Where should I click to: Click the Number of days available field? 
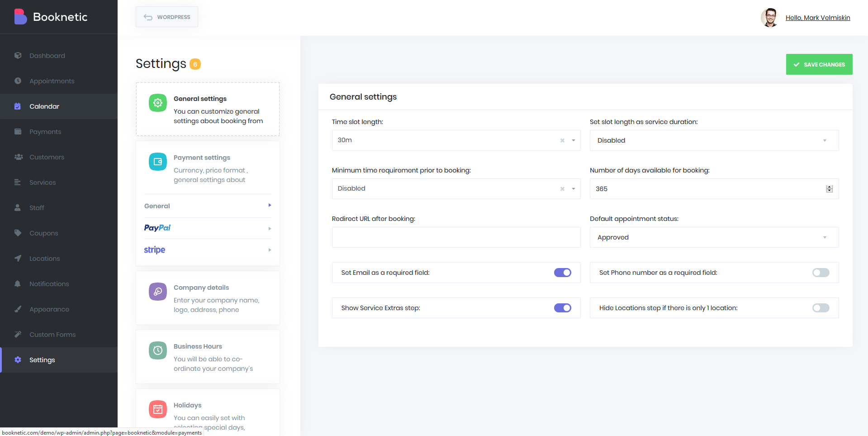click(714, 189)
